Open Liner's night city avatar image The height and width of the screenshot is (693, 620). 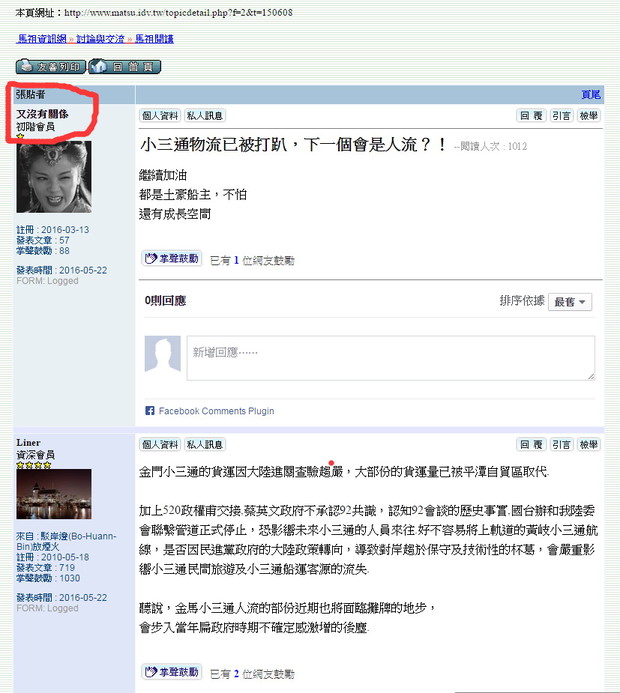pyautogui.click(x=54, y=494)
